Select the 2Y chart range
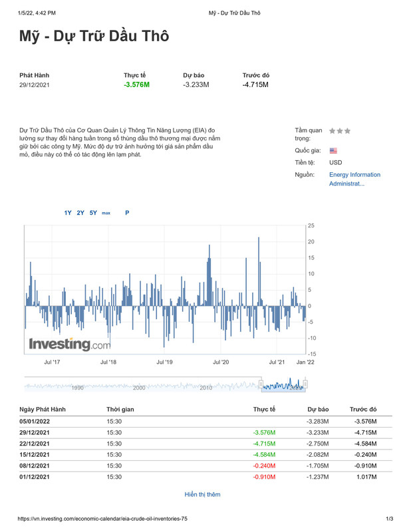Image resolution: width=411 pixels, height=532 pixels. 80,213
